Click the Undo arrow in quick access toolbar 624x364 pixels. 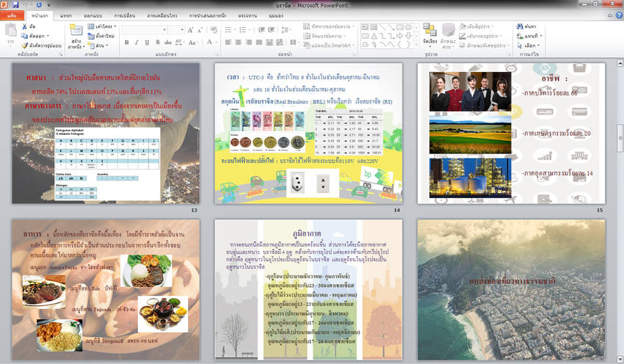(26, 5)
